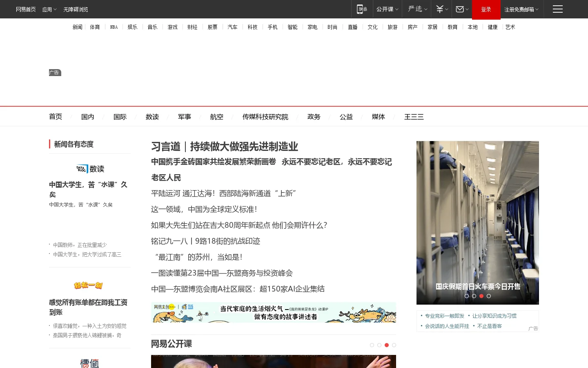Click the yen payment icon
This screenshot has height=368, width=588.
tap(439, 9)
